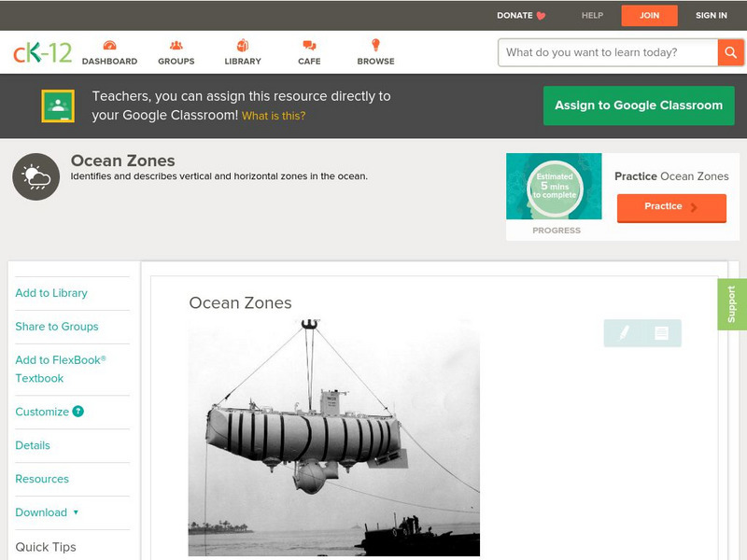Click the notes annotation tool icon
The height and width of the screenshot is (560, 747).
tap(661, 333)
